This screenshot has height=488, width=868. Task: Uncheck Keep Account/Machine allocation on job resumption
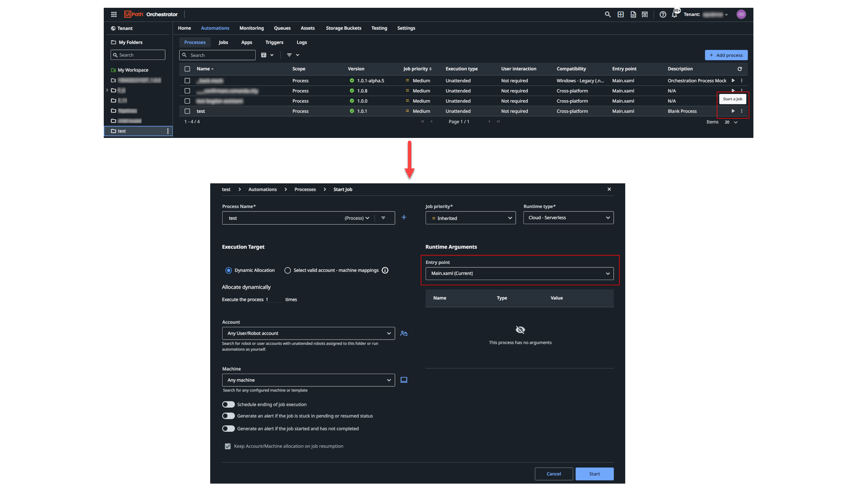click(228, 446)
